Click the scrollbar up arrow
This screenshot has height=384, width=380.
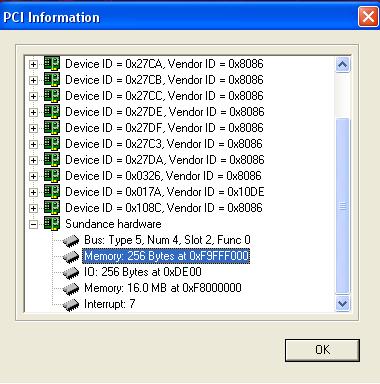pyautogui.click(x=342, y=65)
